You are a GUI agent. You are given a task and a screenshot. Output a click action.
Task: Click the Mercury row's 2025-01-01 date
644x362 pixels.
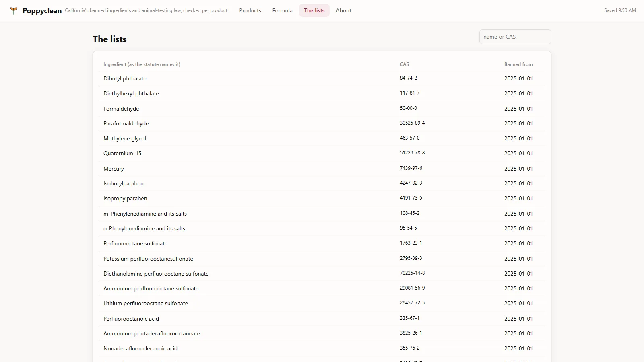(518, 169)
